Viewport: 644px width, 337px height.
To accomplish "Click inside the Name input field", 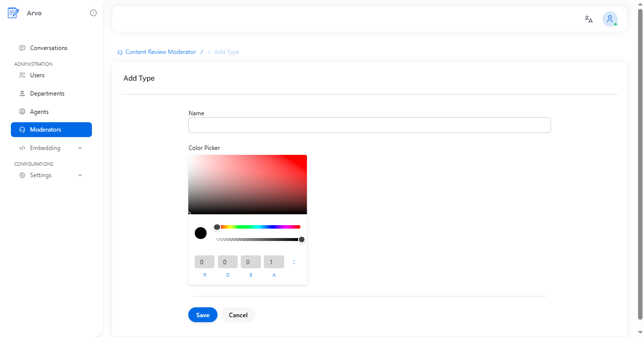I will 369,125.
